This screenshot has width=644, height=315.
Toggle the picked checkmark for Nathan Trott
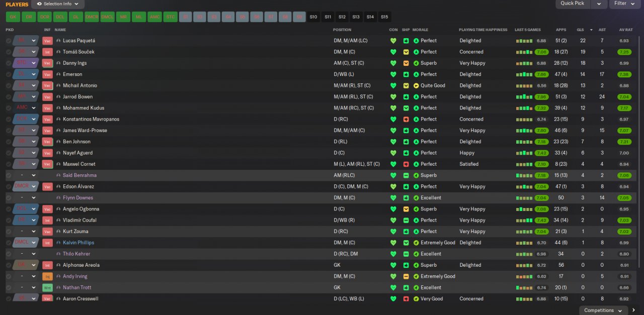[9, 287]
